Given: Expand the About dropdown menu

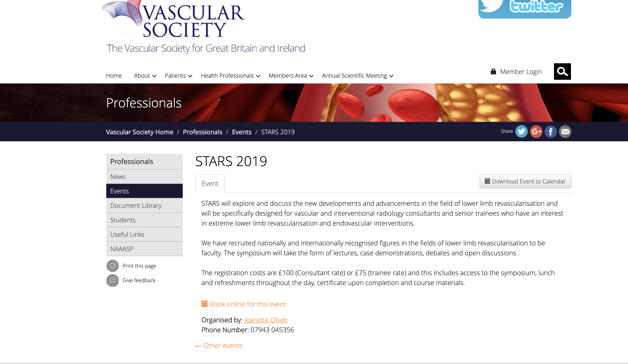Looking at the screenshot, I should [x=145, y=76].
